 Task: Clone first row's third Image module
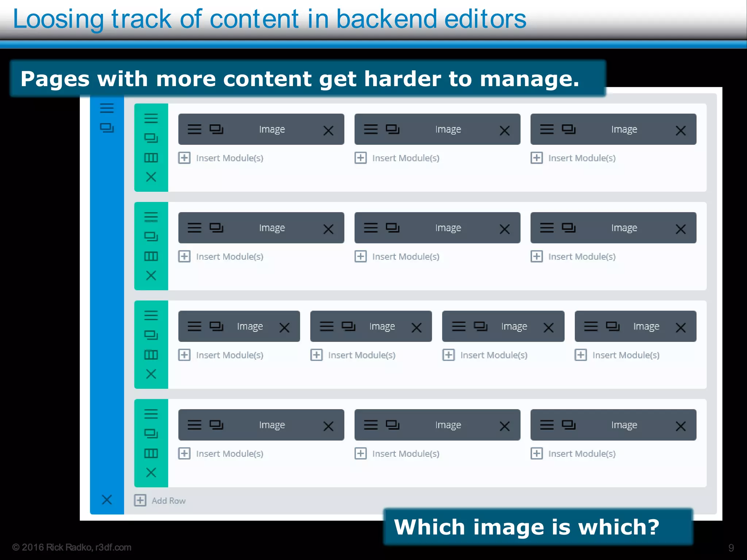[x=569, y=129]
